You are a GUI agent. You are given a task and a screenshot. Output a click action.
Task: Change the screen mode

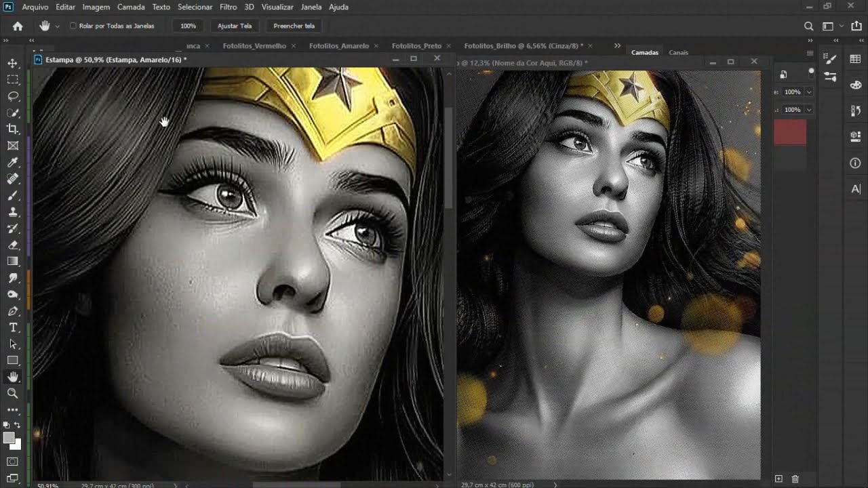tap(12, 479)
